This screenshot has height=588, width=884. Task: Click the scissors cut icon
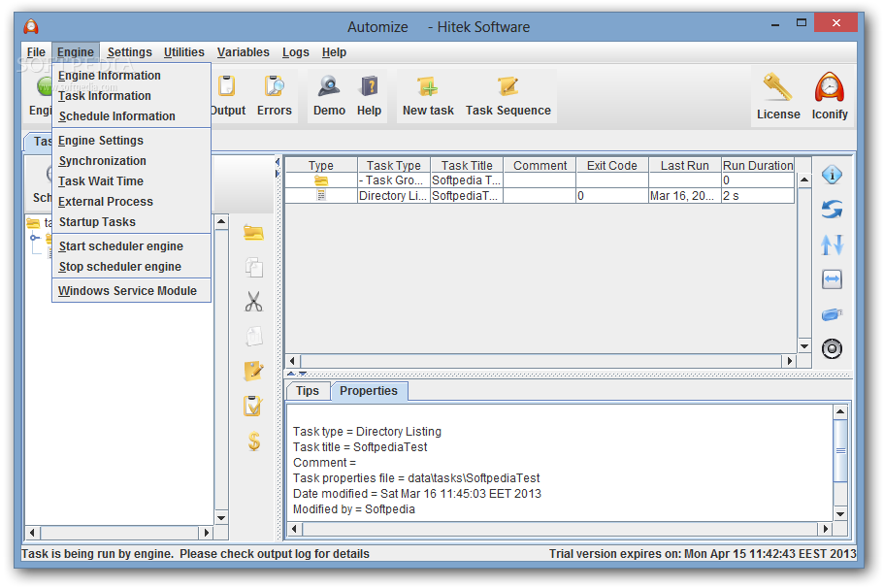253,302
